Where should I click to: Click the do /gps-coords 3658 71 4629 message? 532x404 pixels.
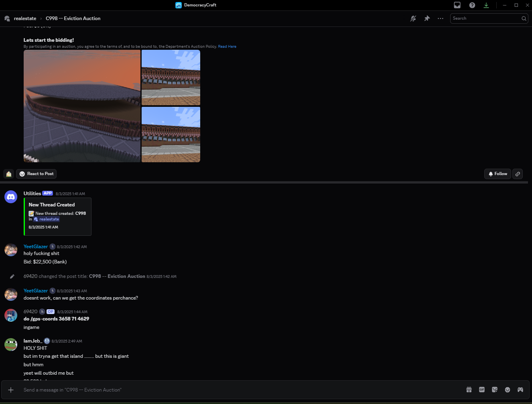tap(57, 319)
